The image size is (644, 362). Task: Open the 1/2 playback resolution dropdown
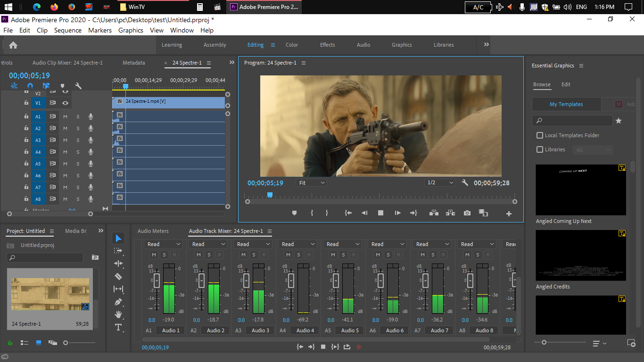[439, 183]
